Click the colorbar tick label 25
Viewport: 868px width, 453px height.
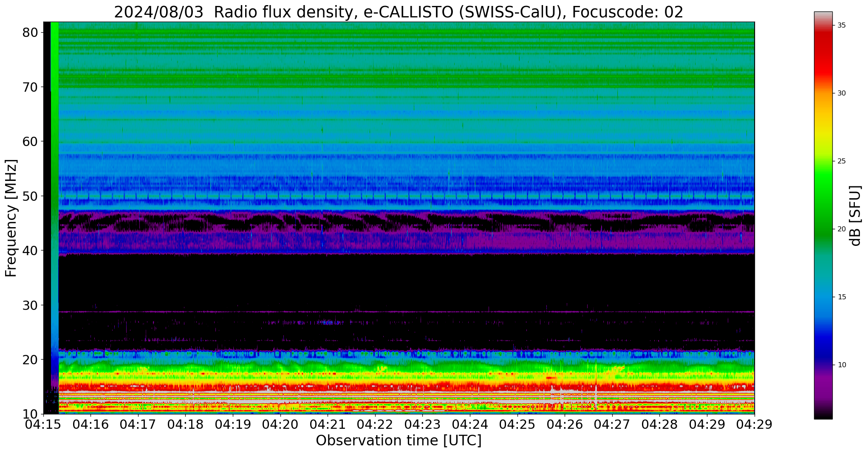[842, 161]
